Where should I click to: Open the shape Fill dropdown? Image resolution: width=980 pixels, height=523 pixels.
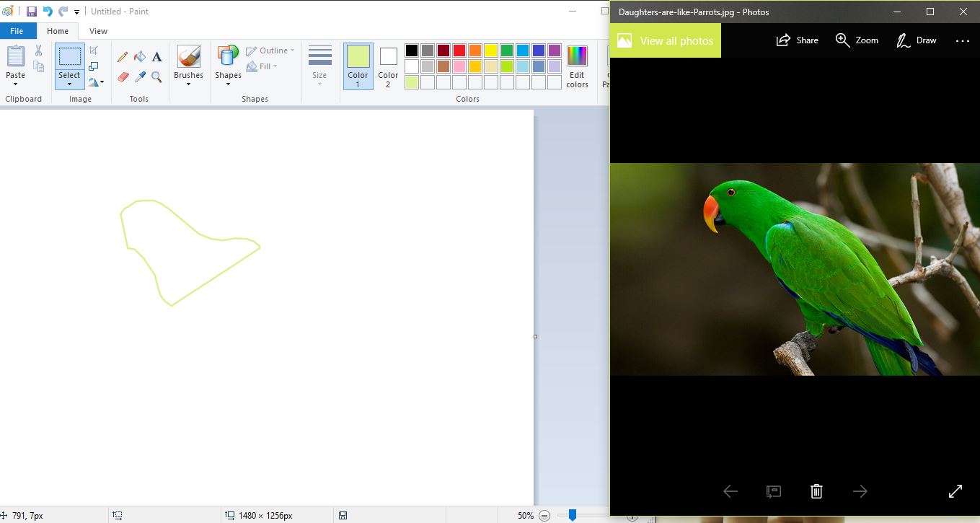[262, 66]
